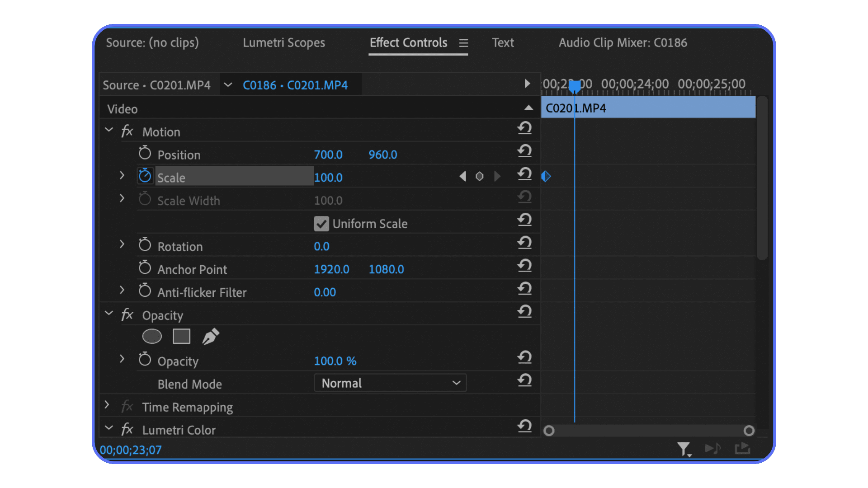Collapse the Motion effect group
Image resolution: width=868 pixels, height=488 pixels.
109,130
